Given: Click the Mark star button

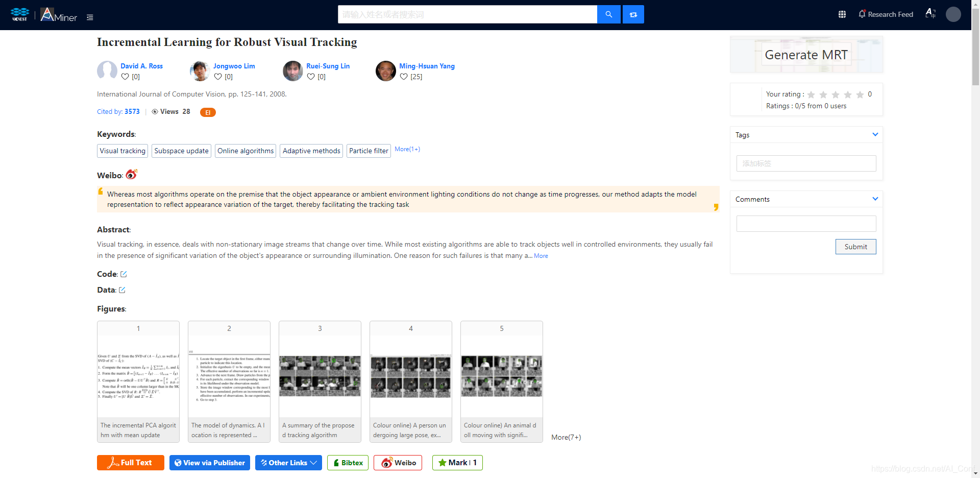Looking at the screenshot, I should coord(457,463).
